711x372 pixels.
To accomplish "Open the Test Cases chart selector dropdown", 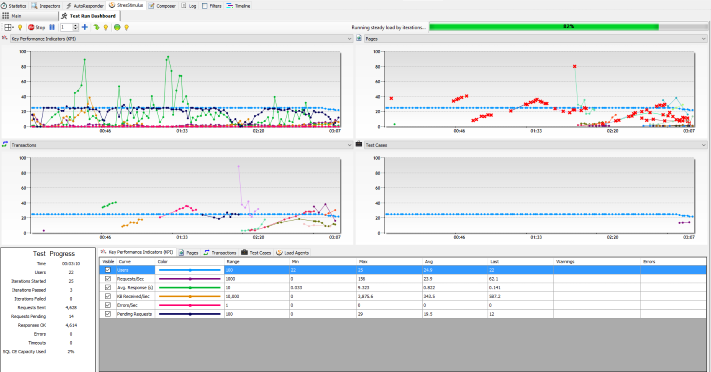I will (x=536, y=145).
